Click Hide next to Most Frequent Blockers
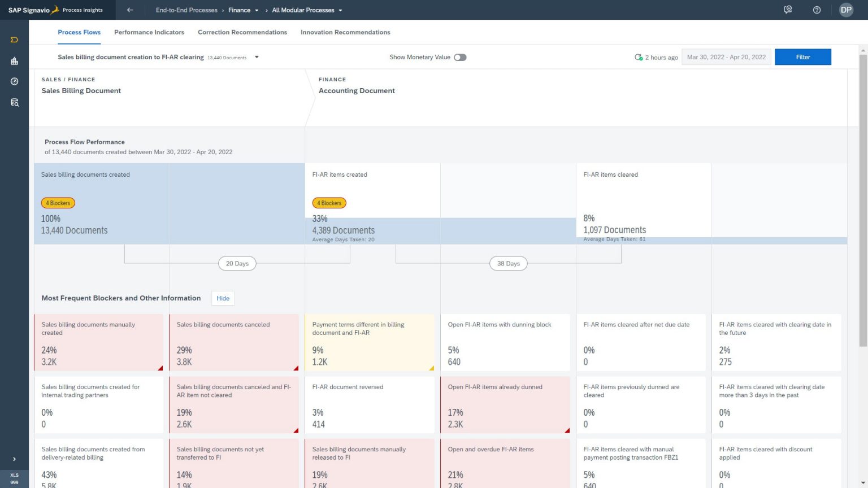This screenshot has height=488, width=868. 223,298
